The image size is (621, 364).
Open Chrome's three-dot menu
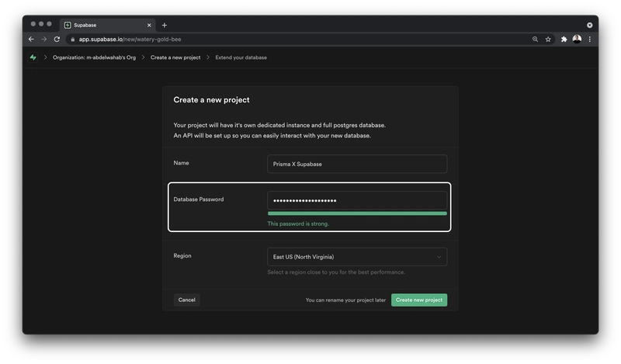[x=590, y=40]
